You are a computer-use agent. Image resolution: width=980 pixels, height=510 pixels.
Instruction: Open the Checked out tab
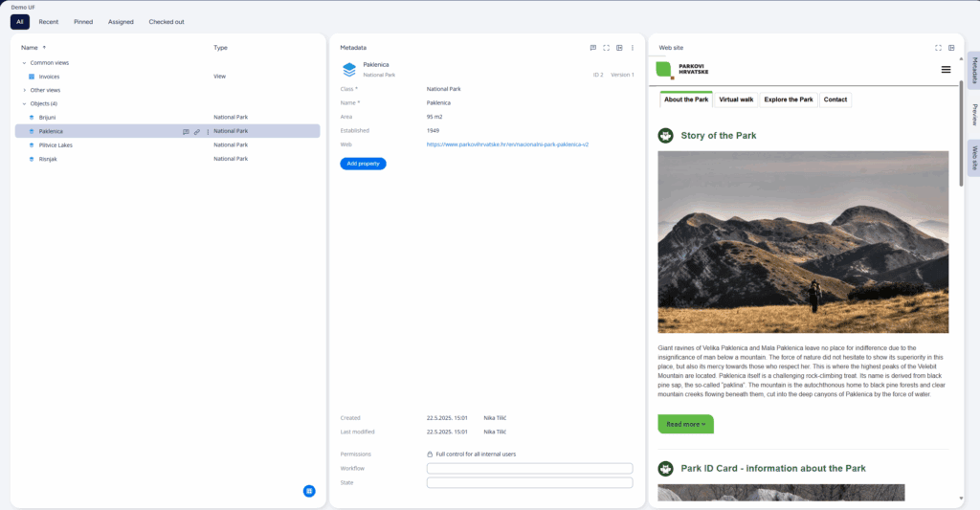click(167, 22)
